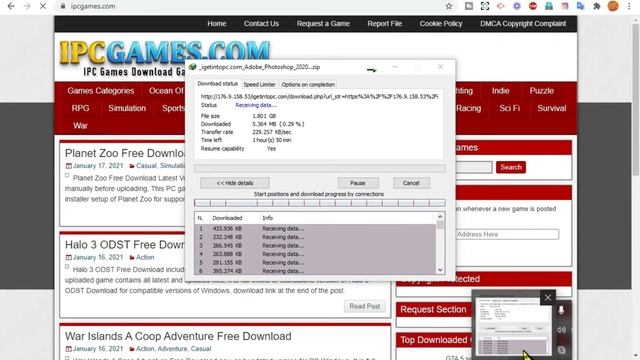Select connection row 1 with 433.936 KB
This screenshot has height=360, width=640.
315,229
